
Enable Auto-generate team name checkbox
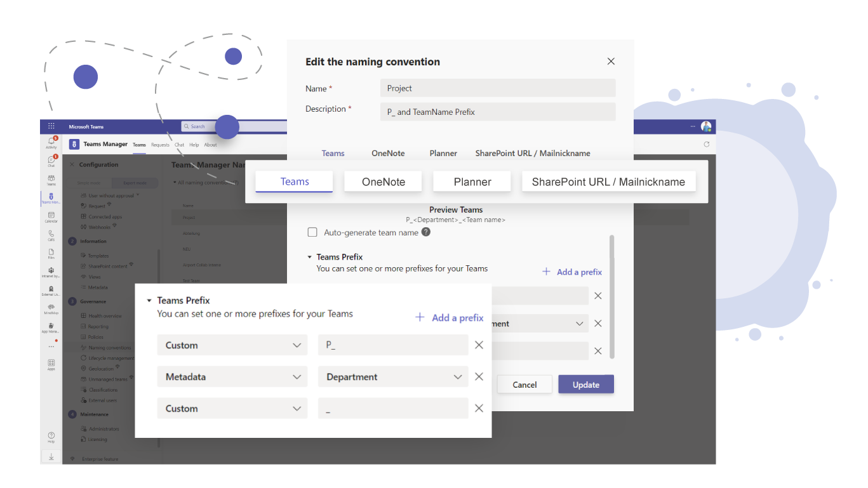coord(312,232)
